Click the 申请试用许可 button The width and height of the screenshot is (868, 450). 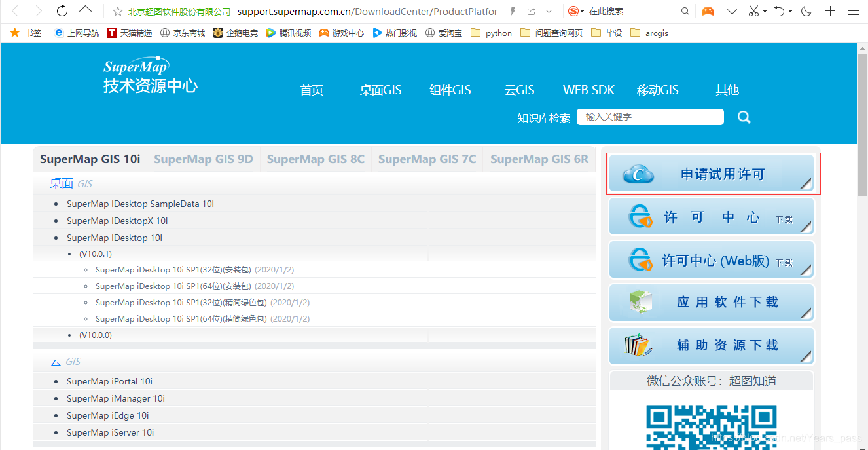coord(712,174)
